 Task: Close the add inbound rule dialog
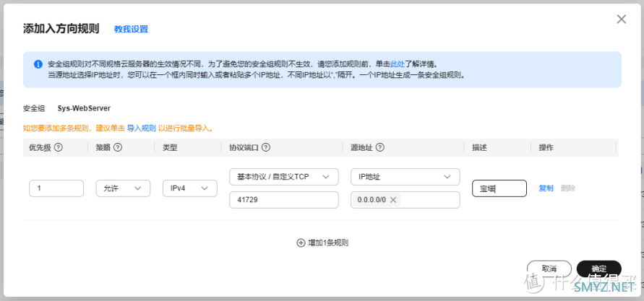pyautogui.click(x=622, y=19)
